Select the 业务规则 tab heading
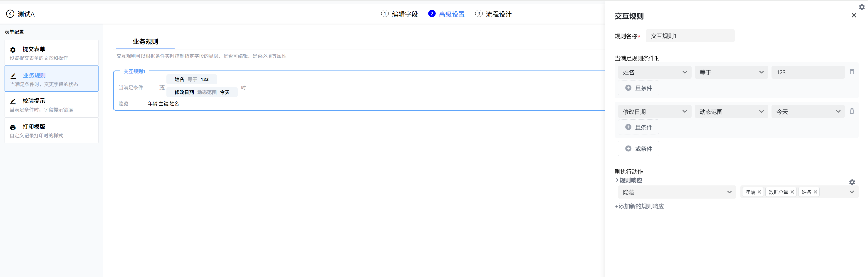Image resolution: width=868 pixels, height=277 pixels. (x=145, y=41)
